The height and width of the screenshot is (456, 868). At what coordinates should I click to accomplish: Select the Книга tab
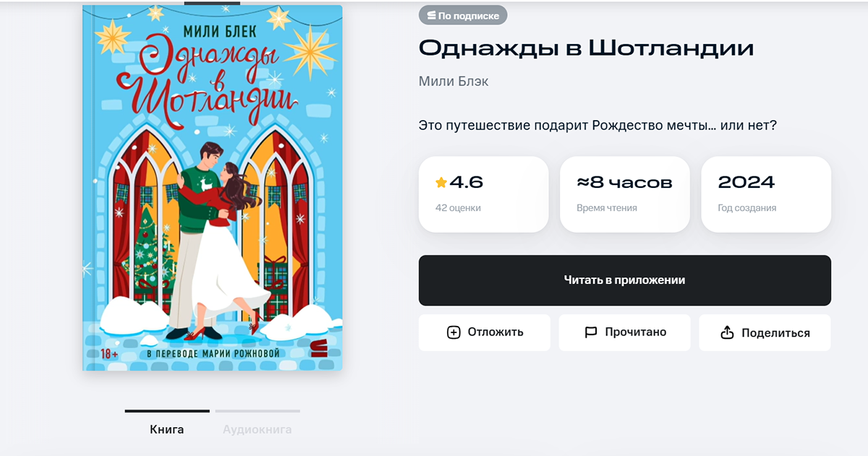coord(167,429)
